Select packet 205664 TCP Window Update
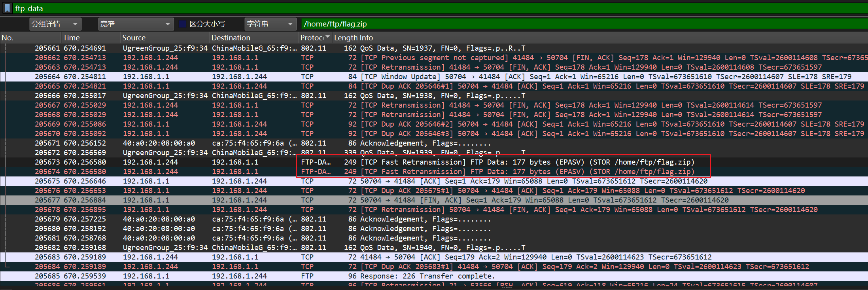The width and height of the screenshot is (868, 290). point(395,77)
